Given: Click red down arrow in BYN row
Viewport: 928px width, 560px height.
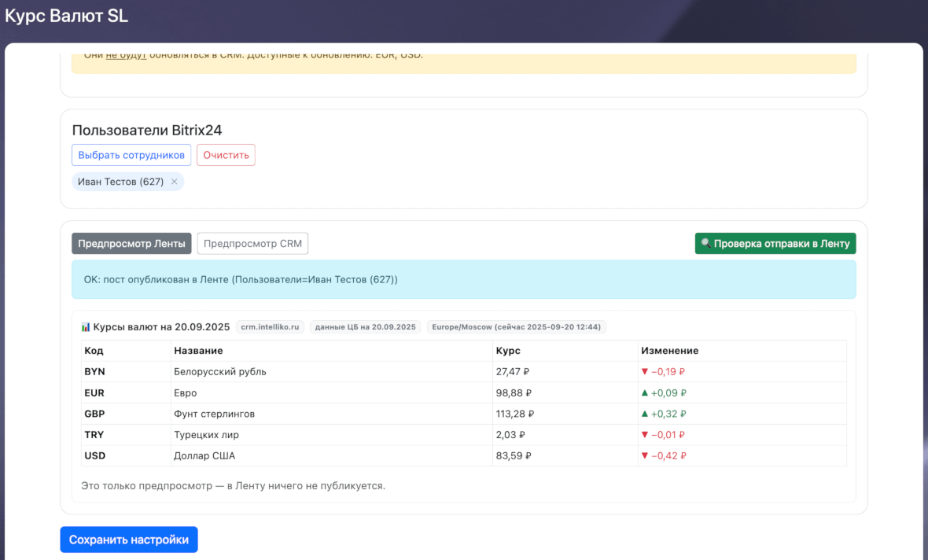Looking at the screenshot, I should (645, 372).
